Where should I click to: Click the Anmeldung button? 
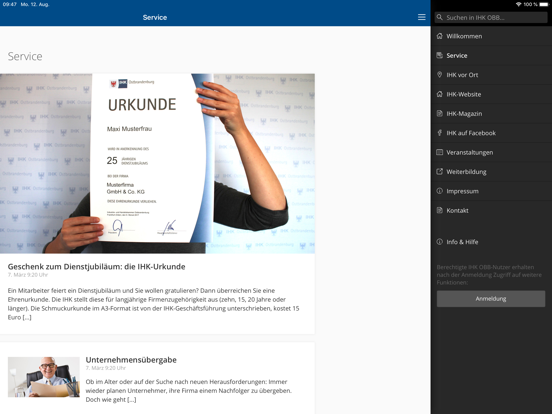(x=491, y=299)
